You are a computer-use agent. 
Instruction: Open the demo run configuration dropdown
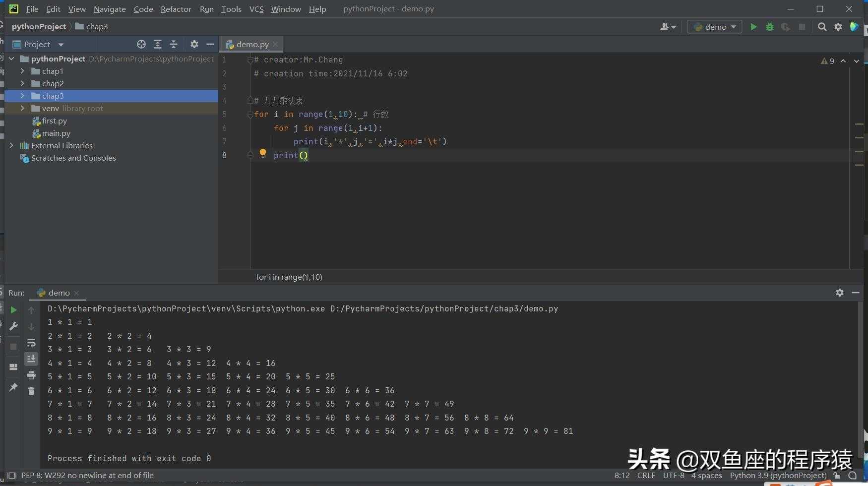click(x=715, y=27)
